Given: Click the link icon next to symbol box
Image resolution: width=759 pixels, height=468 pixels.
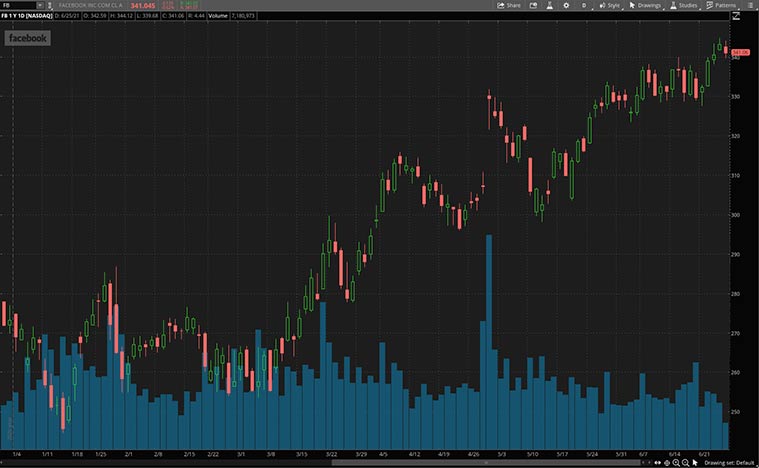Looking at the screenshot, I should (49, 5).
